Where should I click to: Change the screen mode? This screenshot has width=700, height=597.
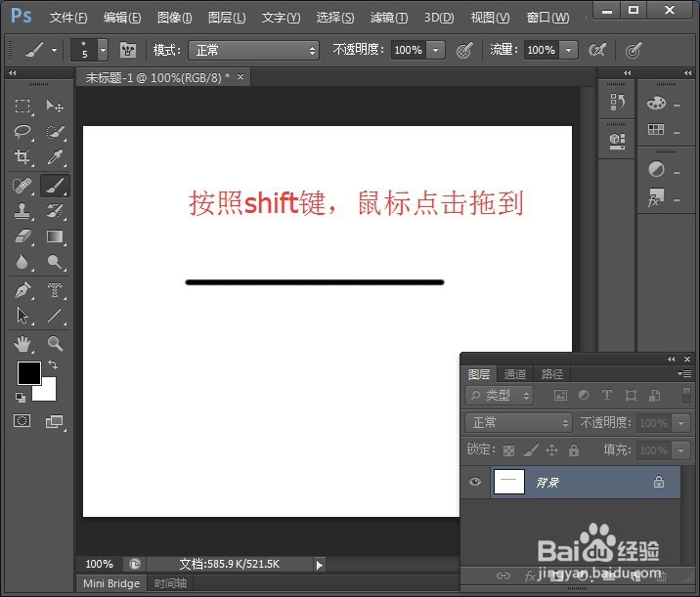[x=55, y=421]
